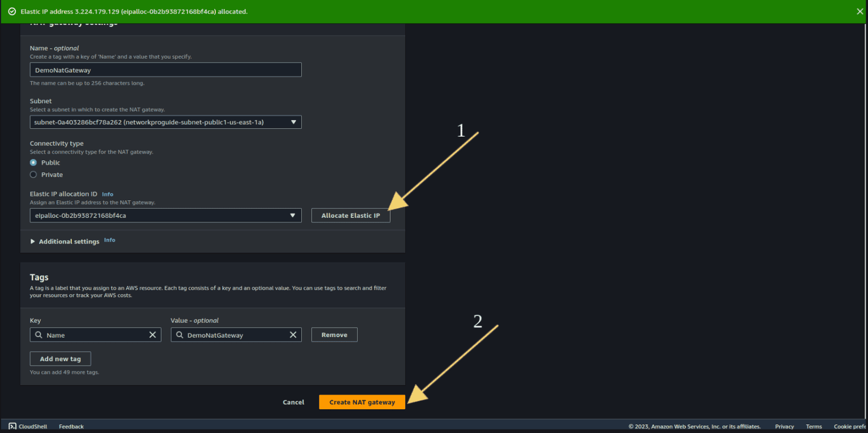Screen dimensions: 868x433
Task: Select the Public connectivity type
Action: (x=33, y=163)
